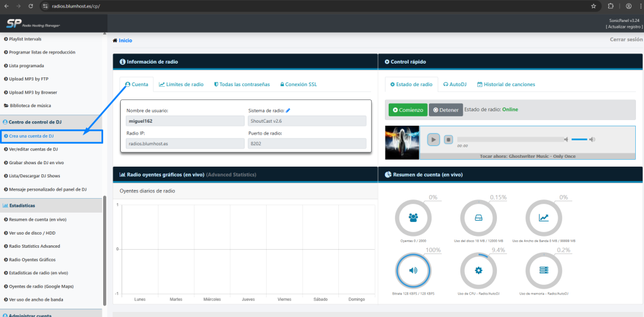Click the stop button in the radio player
The image size is (644, 317).
[x=448, y=140]
